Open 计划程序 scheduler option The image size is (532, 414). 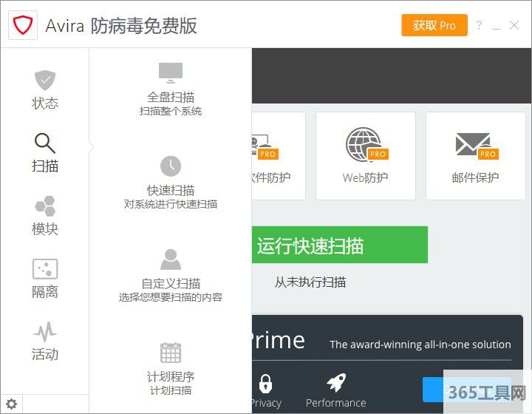(x=171, y=369)
